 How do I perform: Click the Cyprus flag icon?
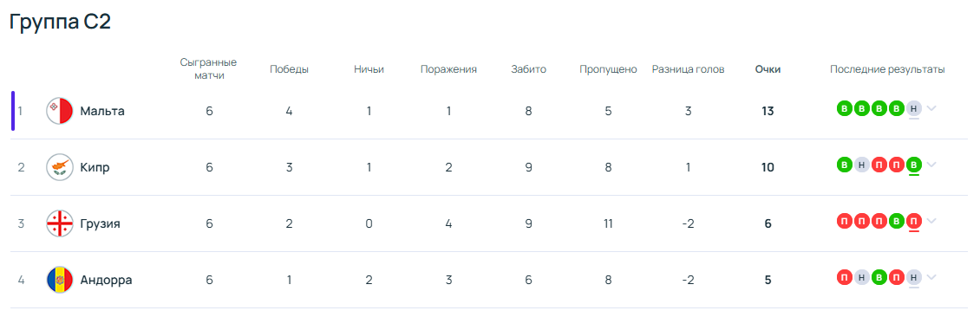click(x=60, y=167)
